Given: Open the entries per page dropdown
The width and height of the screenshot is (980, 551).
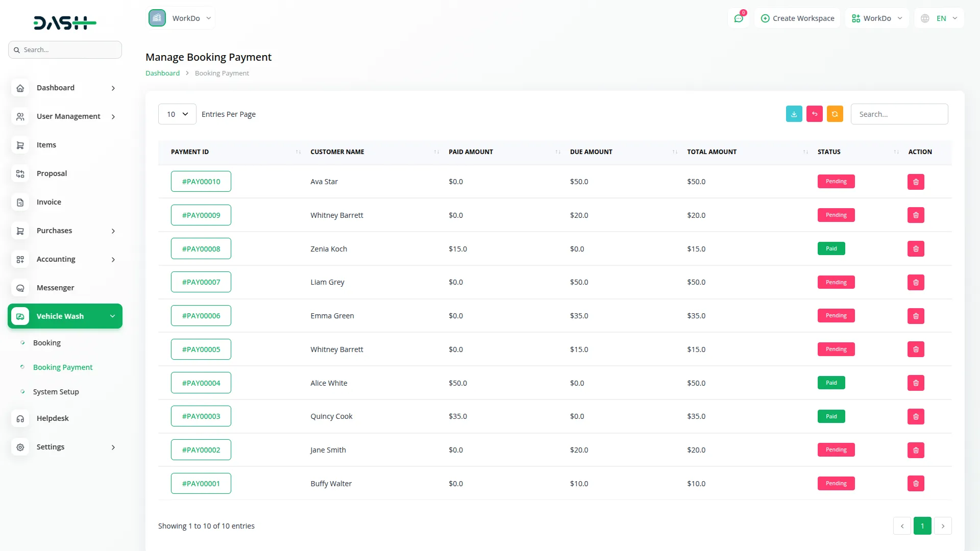Looking at the screenshot, I should point(177,114).
